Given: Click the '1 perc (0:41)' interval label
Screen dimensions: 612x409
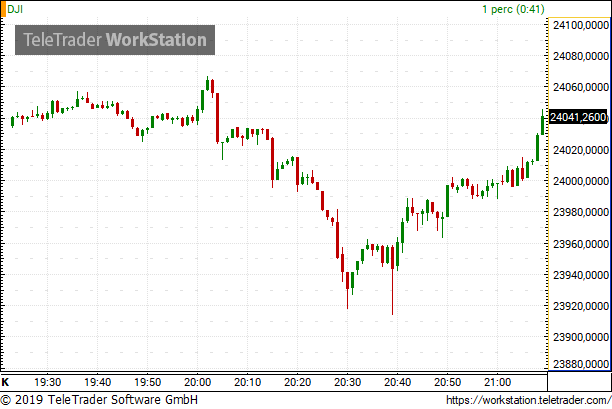Looking at the screenshot, I should (513, 9).
